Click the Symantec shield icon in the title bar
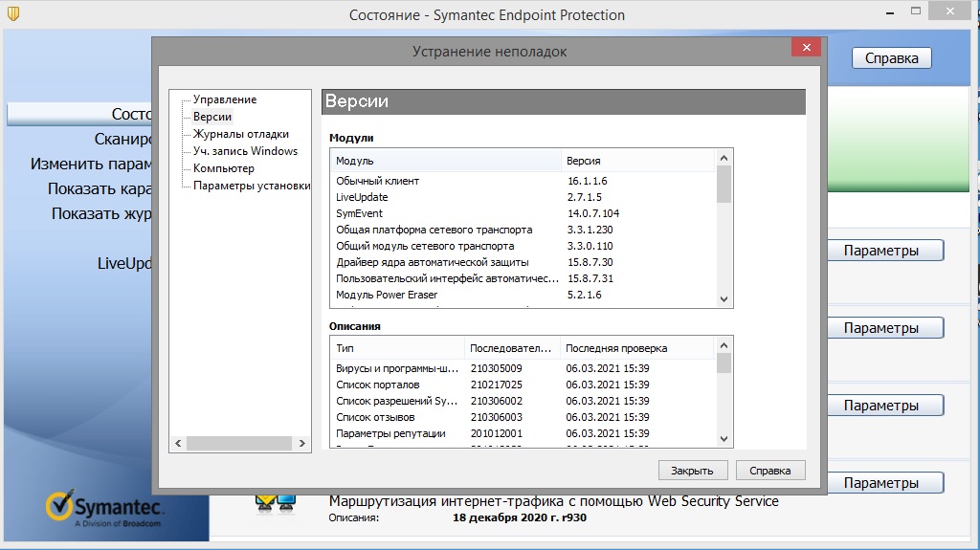Viewport: 980px width, 550px height. tap(13, 13)
